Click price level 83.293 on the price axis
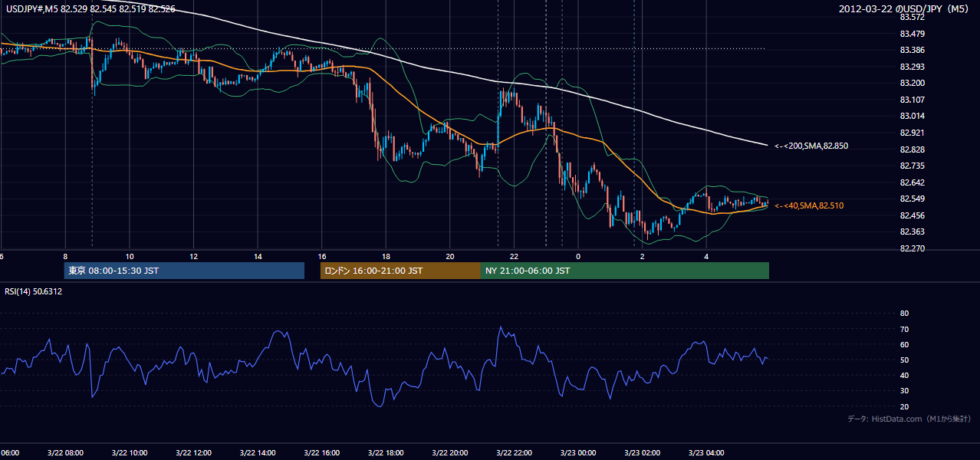 (912, 67)
